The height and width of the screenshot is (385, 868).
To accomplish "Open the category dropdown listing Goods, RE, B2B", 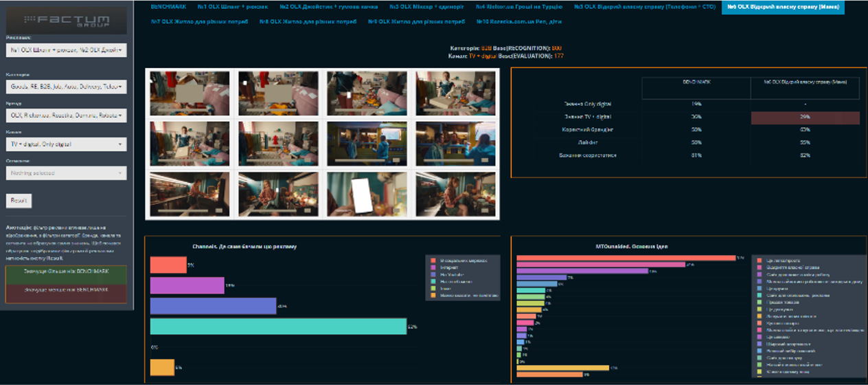I will 66,87.
